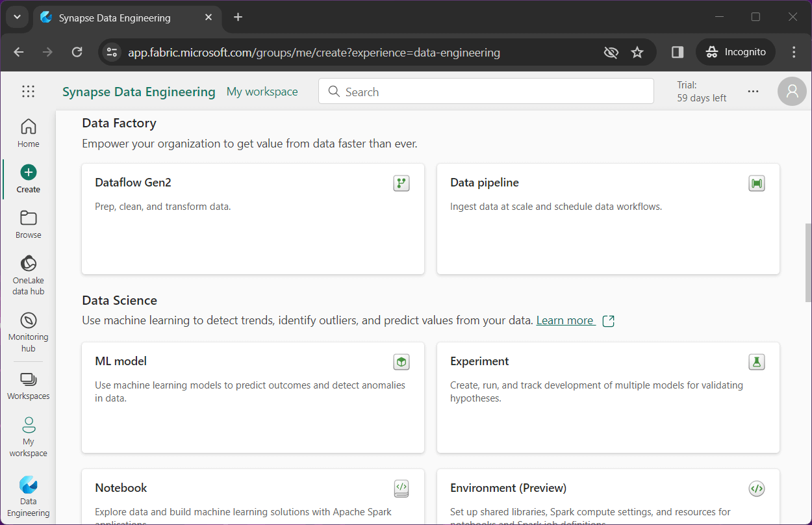This screenshot has height=525, width=812.
Task: Create a new Dataflow Gen2 item
Action: 253,218
